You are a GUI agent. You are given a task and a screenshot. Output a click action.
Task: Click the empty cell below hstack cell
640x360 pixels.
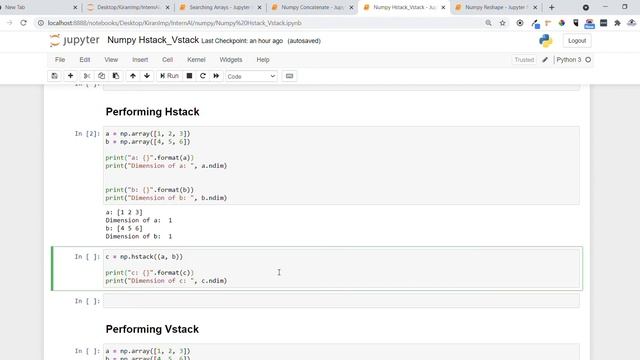click(341, 301)
